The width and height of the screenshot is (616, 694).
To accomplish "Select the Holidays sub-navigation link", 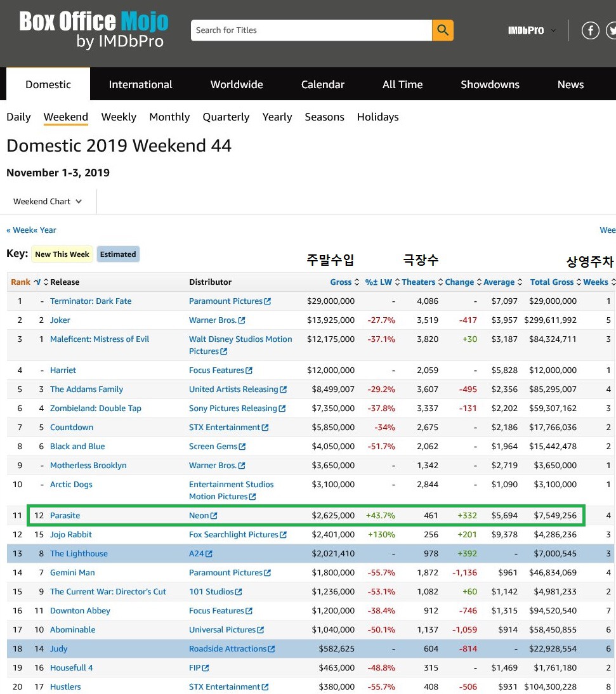I will (x=377, y=117).
